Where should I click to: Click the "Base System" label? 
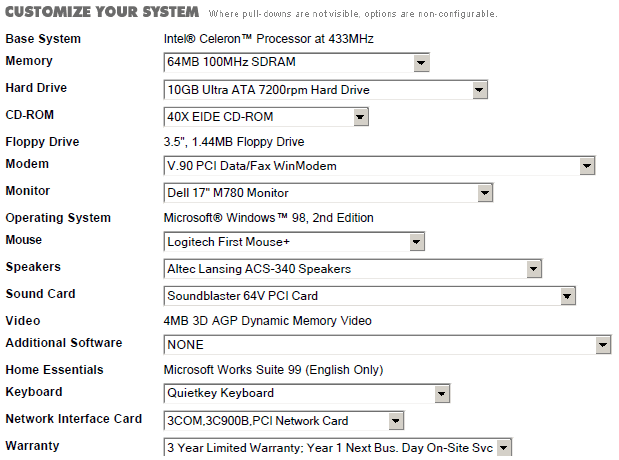(x=43, y=39)
